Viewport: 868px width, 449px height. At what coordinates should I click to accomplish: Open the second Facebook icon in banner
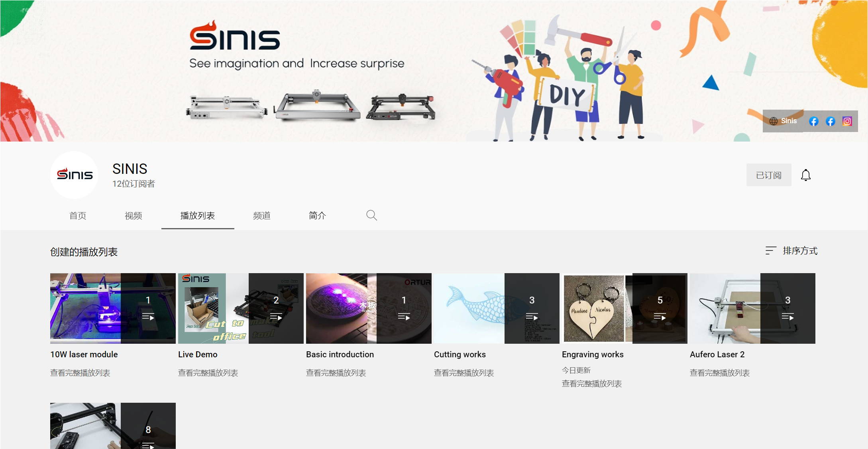coord(830,121)
